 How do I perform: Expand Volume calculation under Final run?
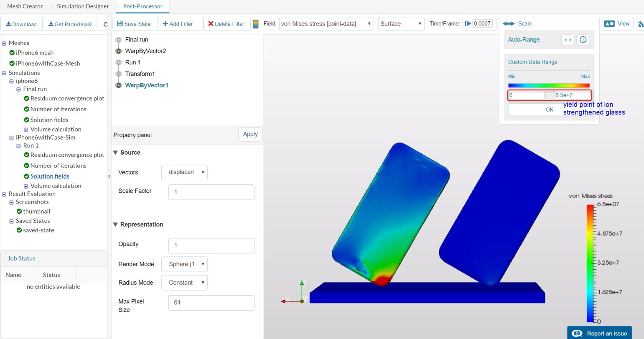coord(26,130)
